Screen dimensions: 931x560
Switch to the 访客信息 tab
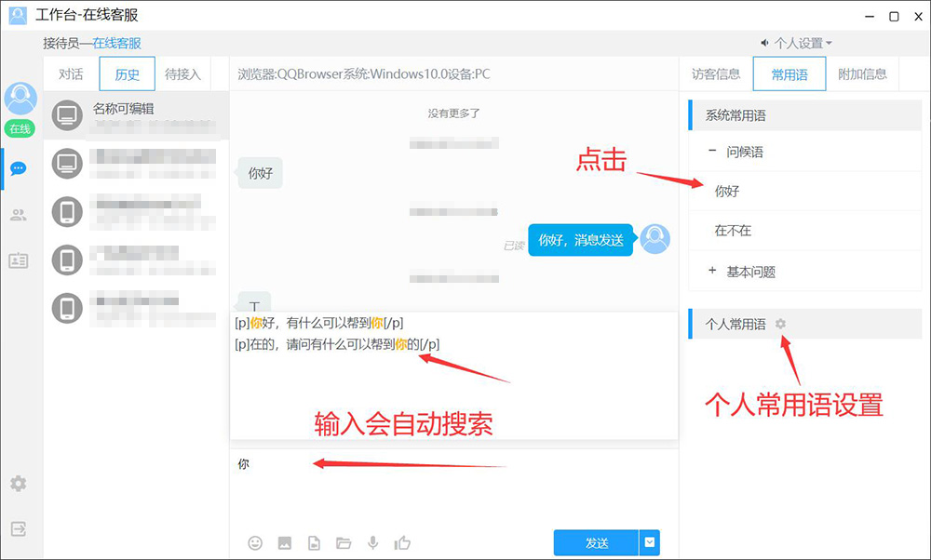click(716, 74)
